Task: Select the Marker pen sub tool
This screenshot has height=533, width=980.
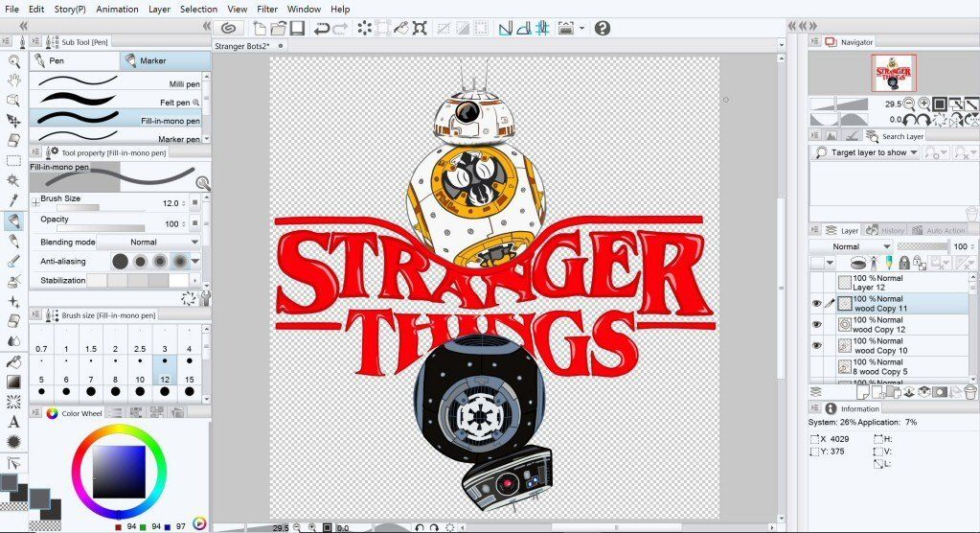Action: click(x=116, y=137)
